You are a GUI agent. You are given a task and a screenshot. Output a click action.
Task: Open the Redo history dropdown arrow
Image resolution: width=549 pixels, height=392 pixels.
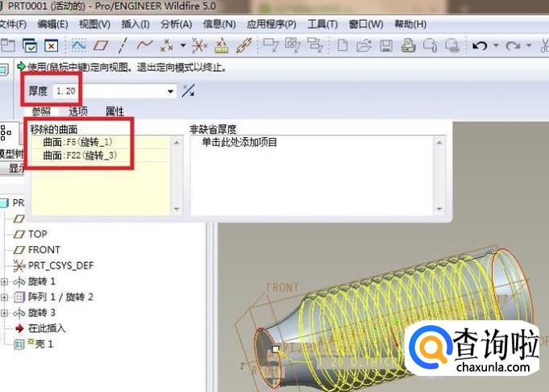[529, 45]
